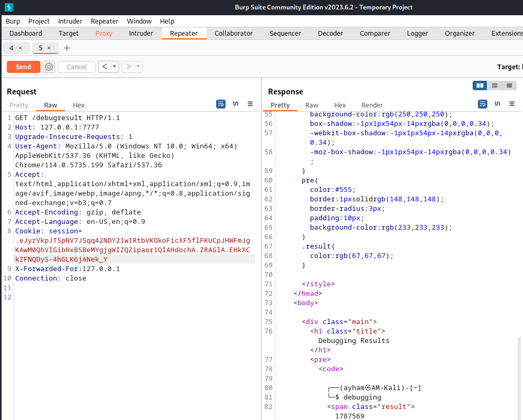The height and width of the screenshot is (420, 523).
Task: Switch to the Proxy tab
Action: pos(104,34)
